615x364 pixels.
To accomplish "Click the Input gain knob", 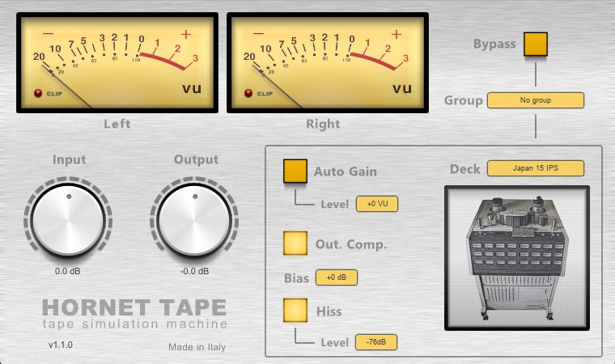I will tap(68, 220).
